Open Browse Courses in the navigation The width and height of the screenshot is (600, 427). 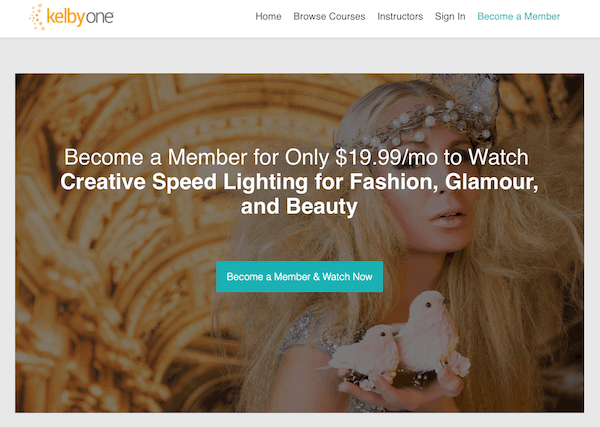point(329,16)
